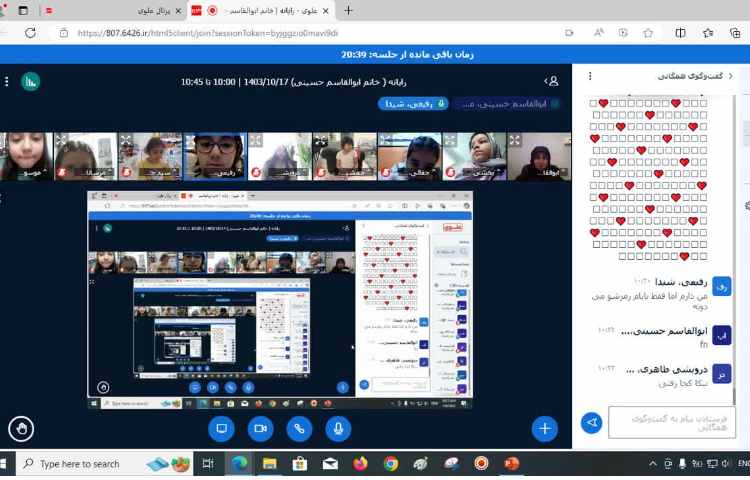Click the phone audio button

point(299,428)
